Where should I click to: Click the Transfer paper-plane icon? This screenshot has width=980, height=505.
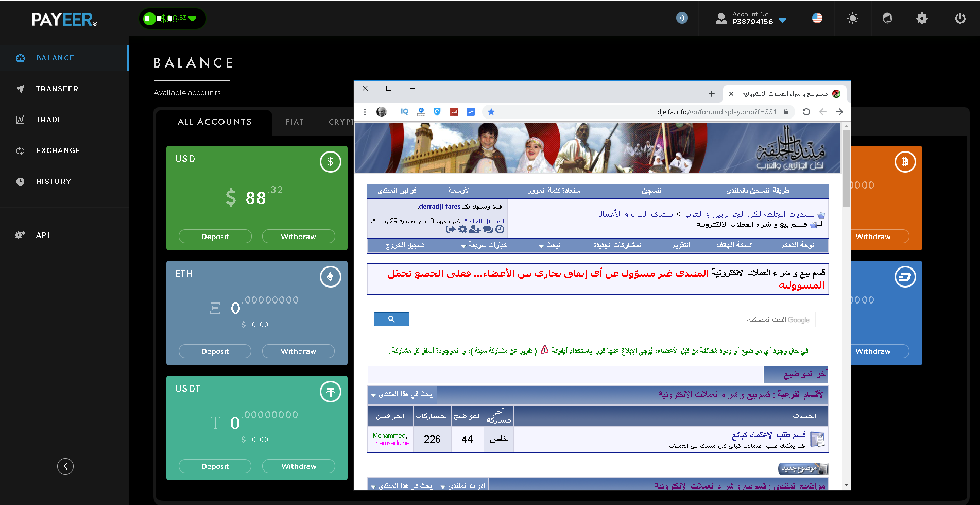21,89
